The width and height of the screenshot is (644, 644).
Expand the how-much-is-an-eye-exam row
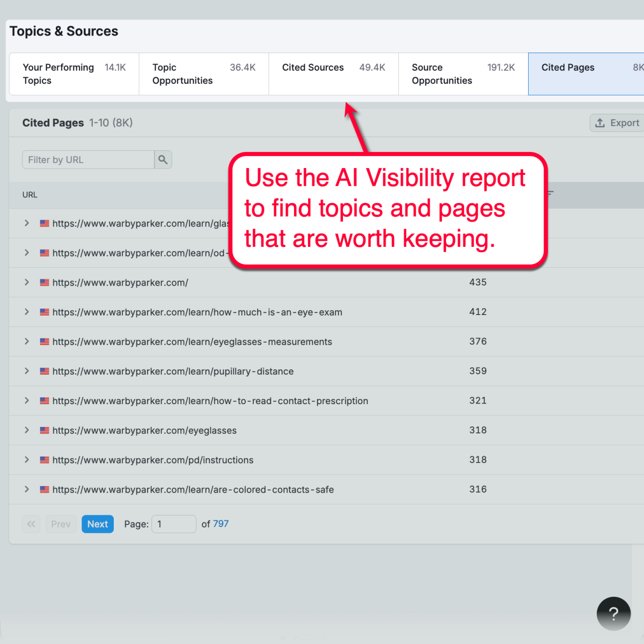point(27,312)
